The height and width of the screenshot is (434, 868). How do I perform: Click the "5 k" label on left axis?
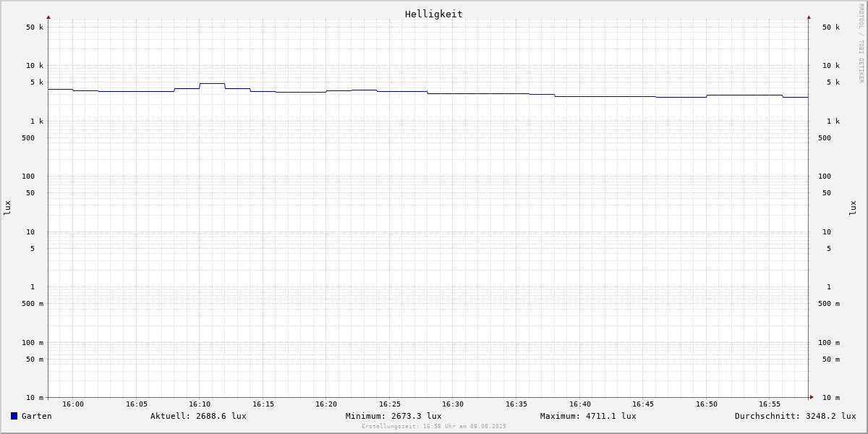tap(37, 82)
